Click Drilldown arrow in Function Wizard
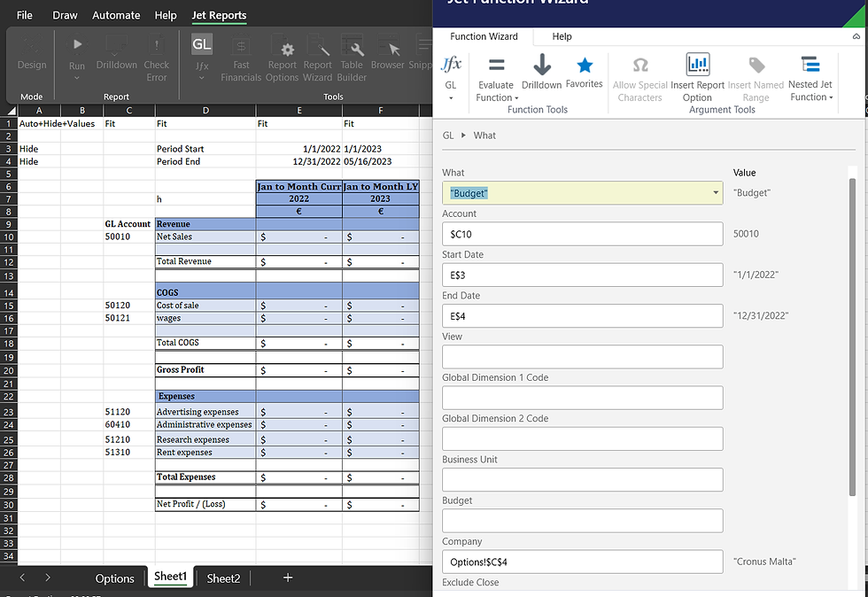The height and width of the screenshot is (597, 868). click(x=542, y=65)
